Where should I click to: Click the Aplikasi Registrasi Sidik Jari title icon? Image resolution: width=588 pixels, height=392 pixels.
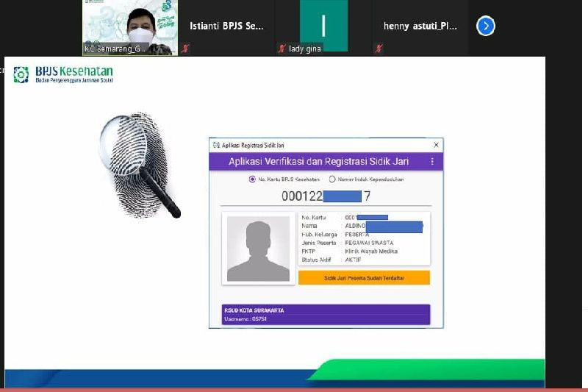coord(215,145)
